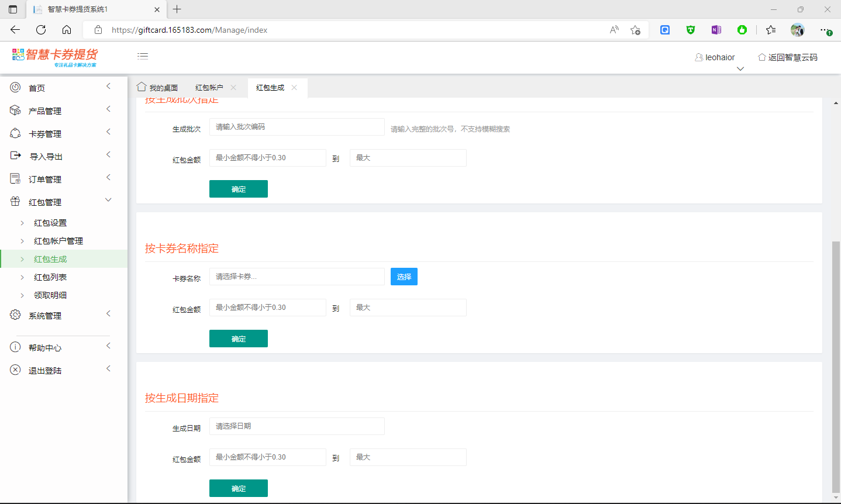This screenshot has height=504, width=841.
Task: Click the 产品管理 cube icon
Action: (x=15, y=111)
